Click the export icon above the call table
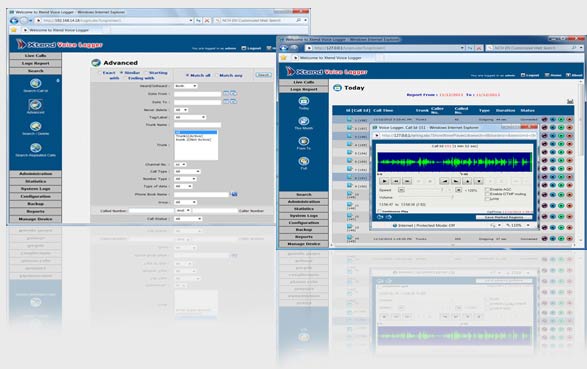This screenshot has height=369, width=587. pyautogui.click(x=570, y=101)
